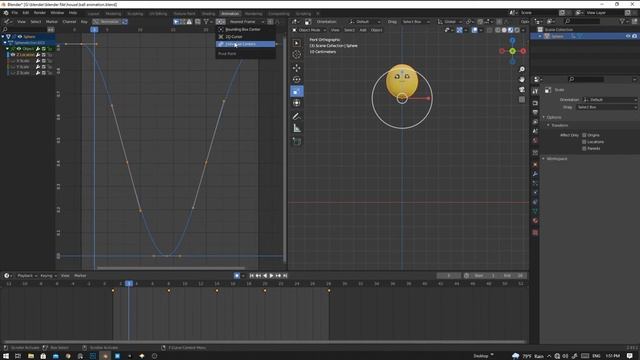Toggle the camera view icon in viewport
640x360 pixels.
[x=522, y=89]
